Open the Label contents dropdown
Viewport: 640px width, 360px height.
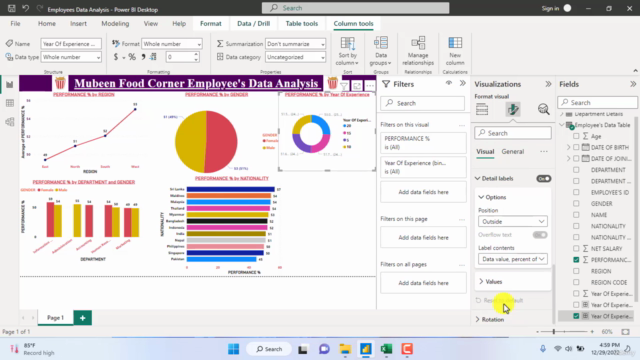(513, 259)
